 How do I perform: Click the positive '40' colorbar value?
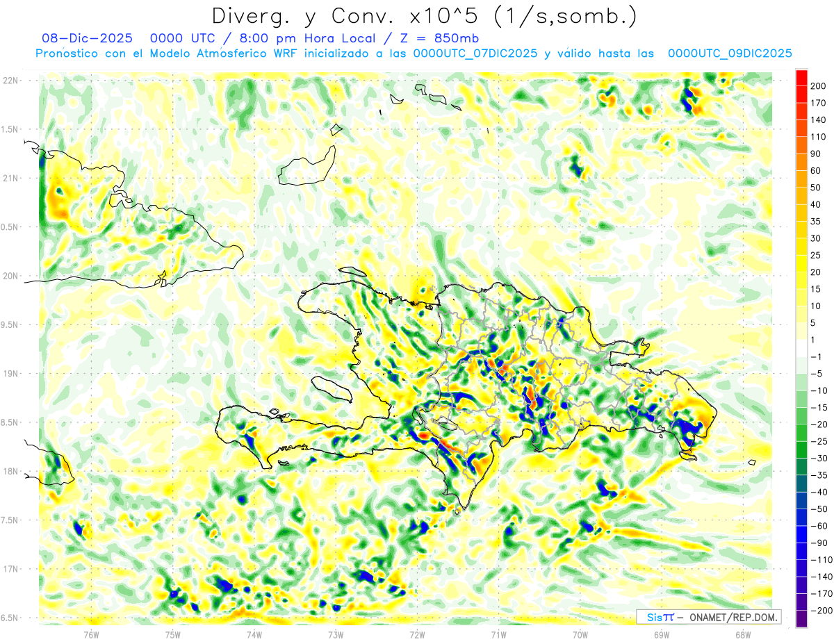click(816, 204)
